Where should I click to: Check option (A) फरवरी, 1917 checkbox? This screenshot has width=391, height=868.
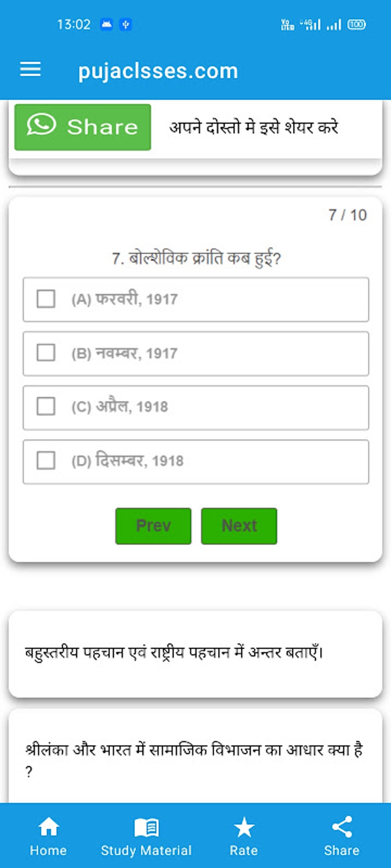click(46, 299)
